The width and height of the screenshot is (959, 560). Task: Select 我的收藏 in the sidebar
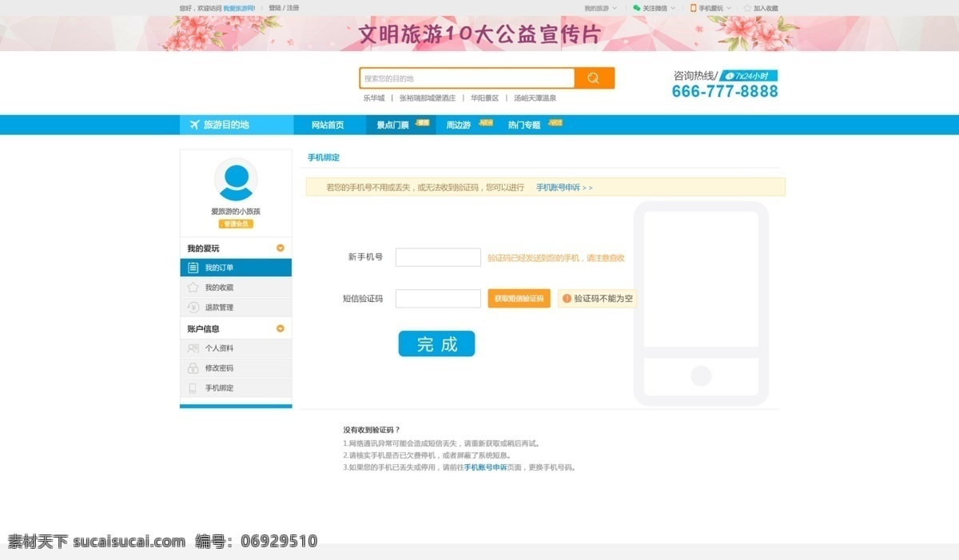click(x=236, y=288)
